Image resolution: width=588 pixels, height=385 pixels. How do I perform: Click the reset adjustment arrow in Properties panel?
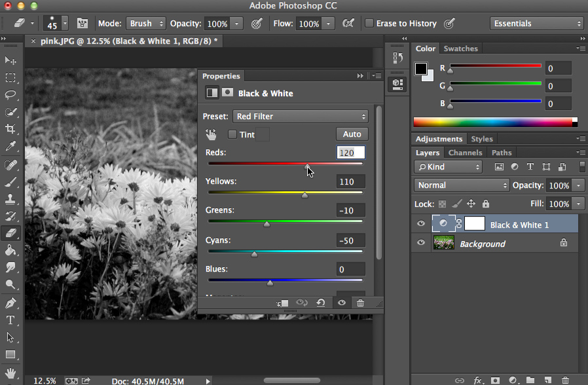pos(320,302)
